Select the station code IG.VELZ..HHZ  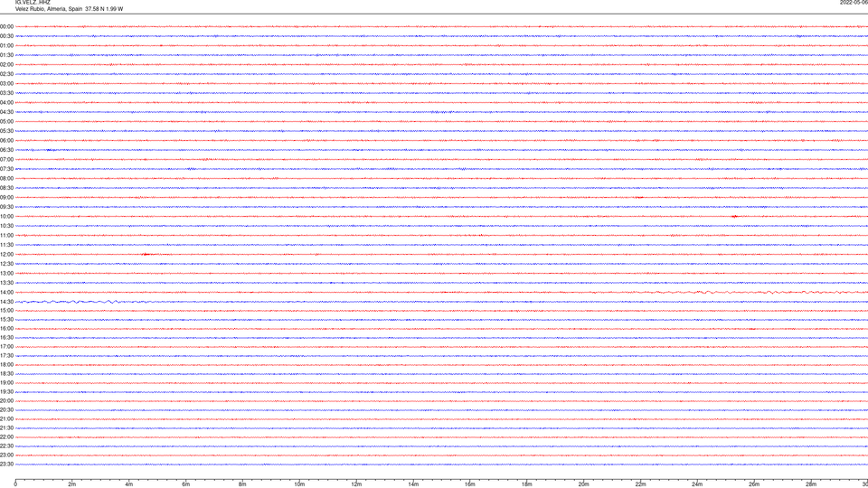click(33, 2)
